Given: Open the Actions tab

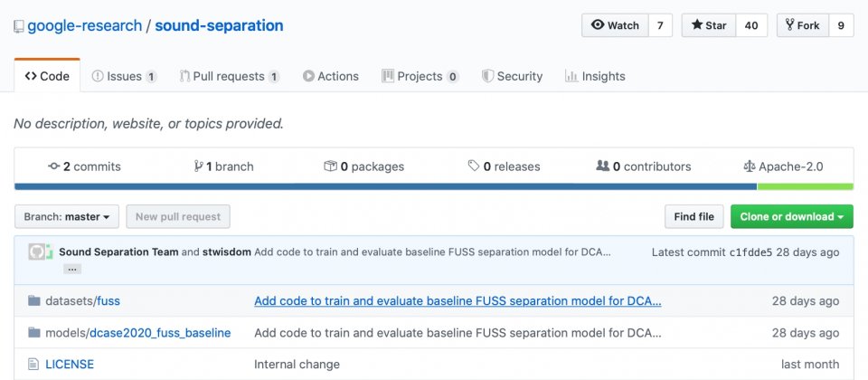Looking at the screenshot, I should (x=331, y=76).
